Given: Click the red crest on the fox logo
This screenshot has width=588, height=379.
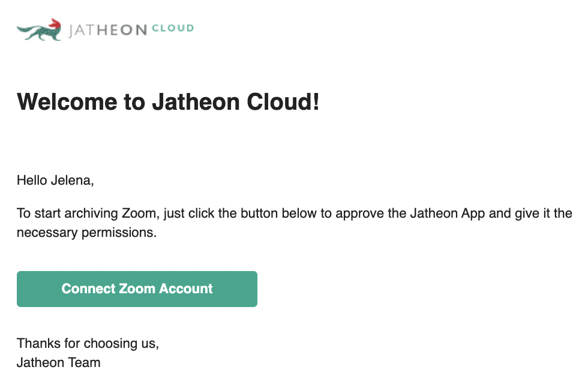Looking at the screenshot, I should tap(55, 23).
